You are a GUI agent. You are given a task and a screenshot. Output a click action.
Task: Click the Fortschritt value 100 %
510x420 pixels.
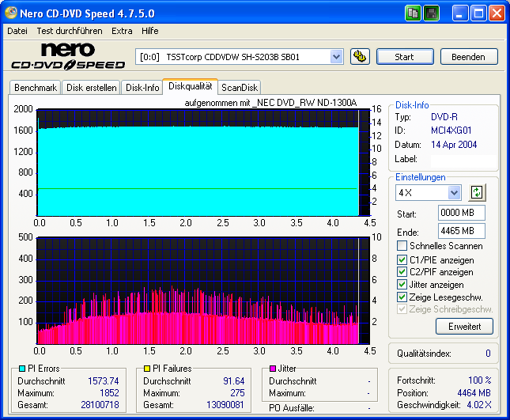(x=480, y=380)
